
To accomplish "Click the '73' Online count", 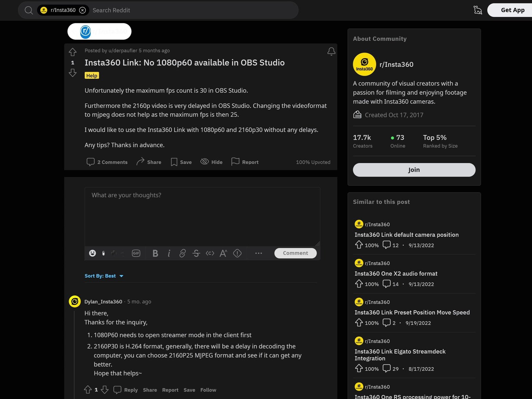I will click(x=400, y=138).
